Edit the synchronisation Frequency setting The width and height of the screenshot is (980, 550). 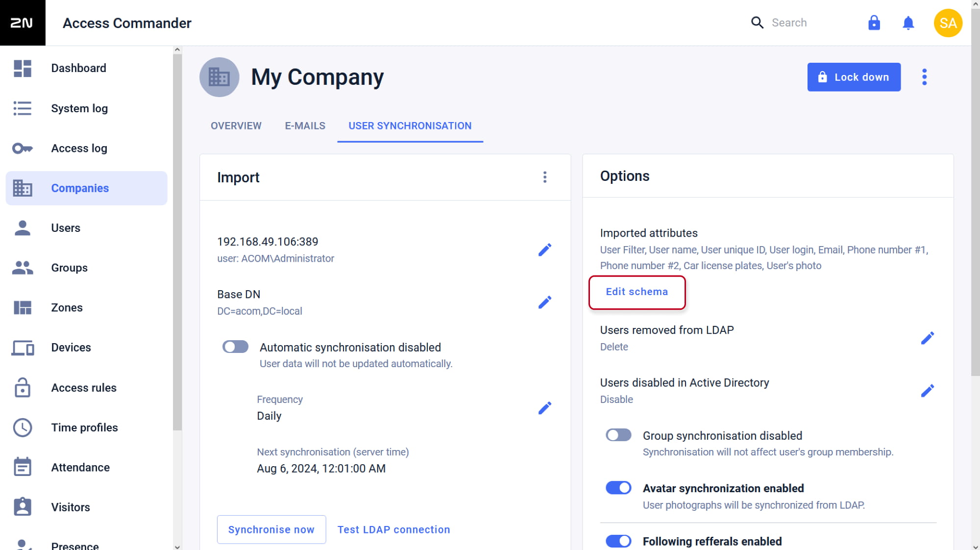[x=545, y=408]
